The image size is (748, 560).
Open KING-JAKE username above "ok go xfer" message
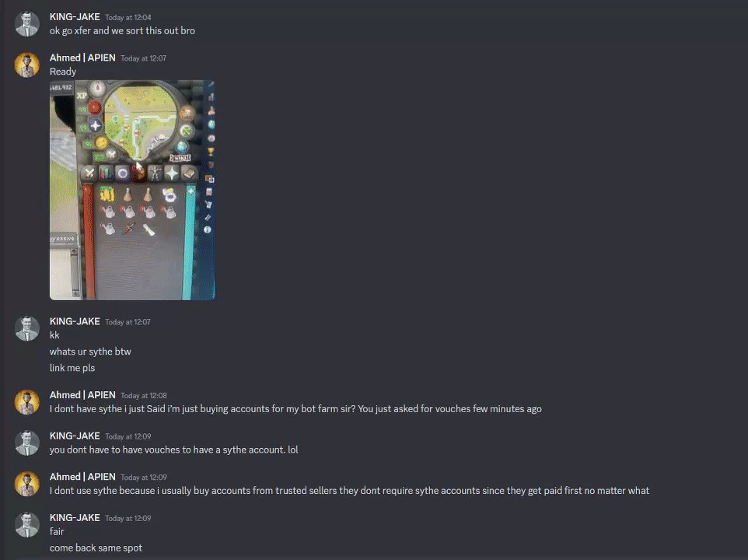75,16
